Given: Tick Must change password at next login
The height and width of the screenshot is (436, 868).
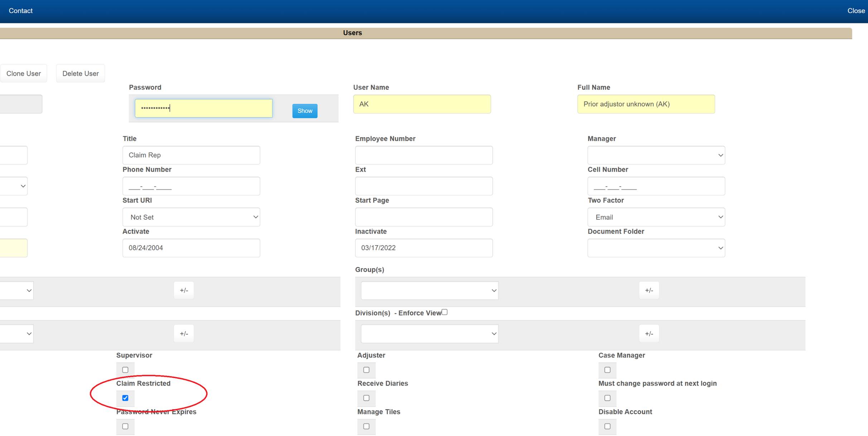Looking at the screenshot, I should 607,398.
